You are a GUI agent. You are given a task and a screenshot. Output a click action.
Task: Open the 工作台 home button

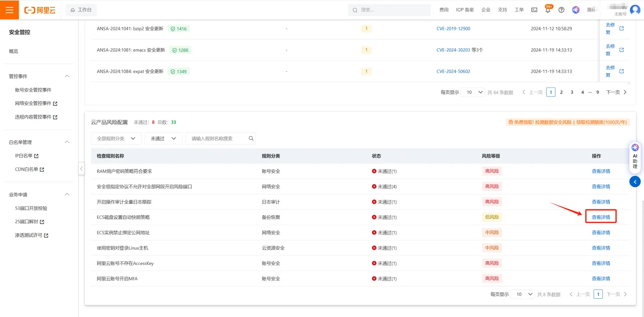click(81, 10)
